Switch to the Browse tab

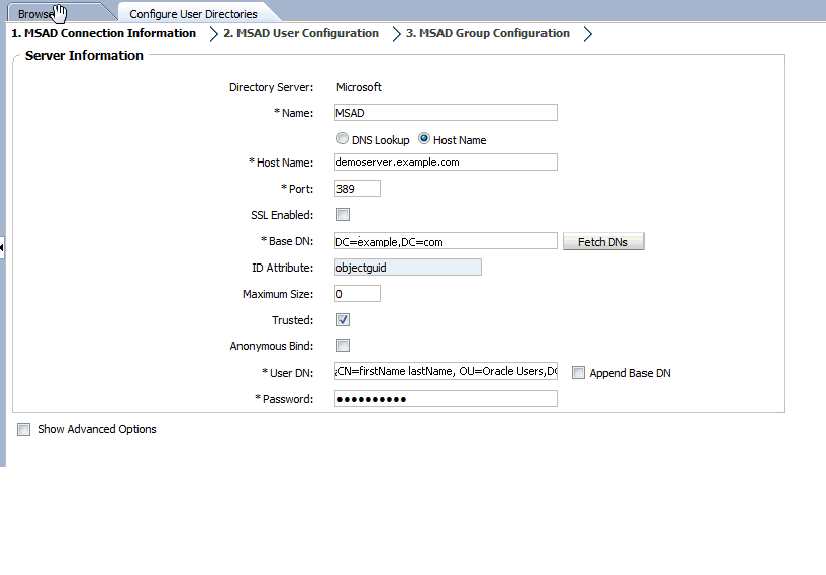point(36,14)
